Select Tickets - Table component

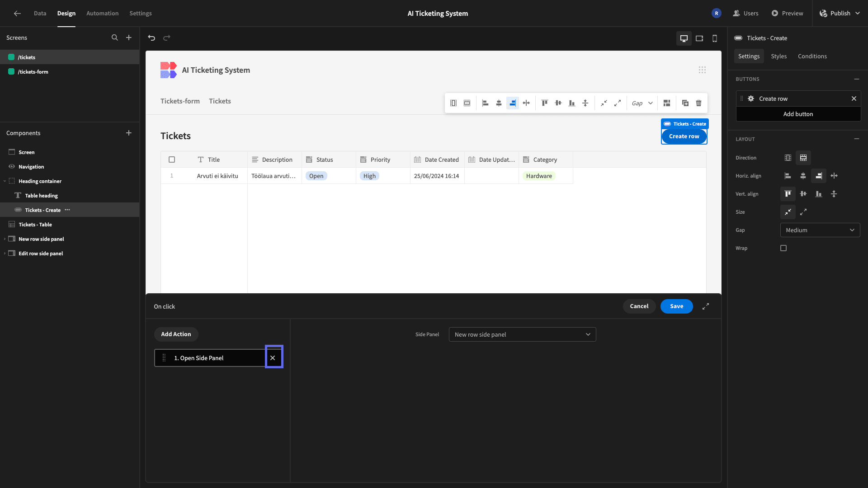[70, 225]
